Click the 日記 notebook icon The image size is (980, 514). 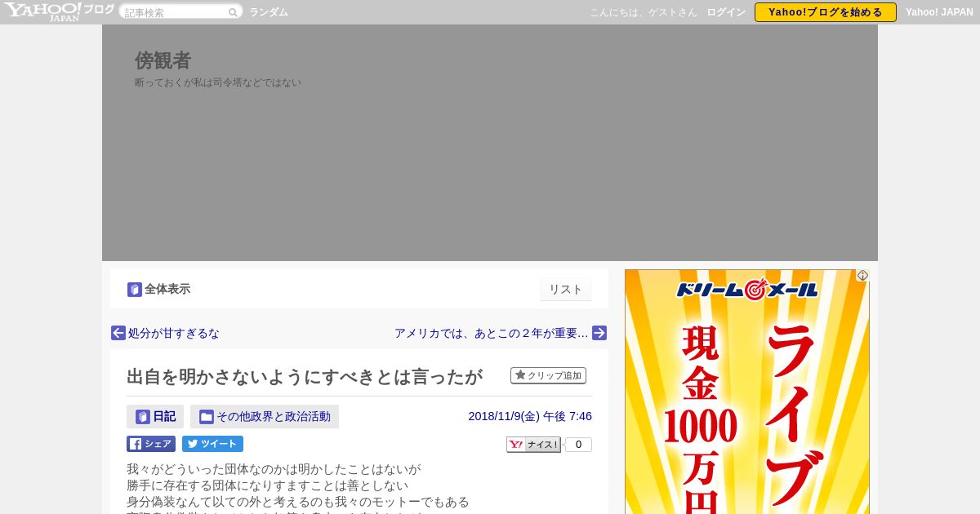pos(143,417)
